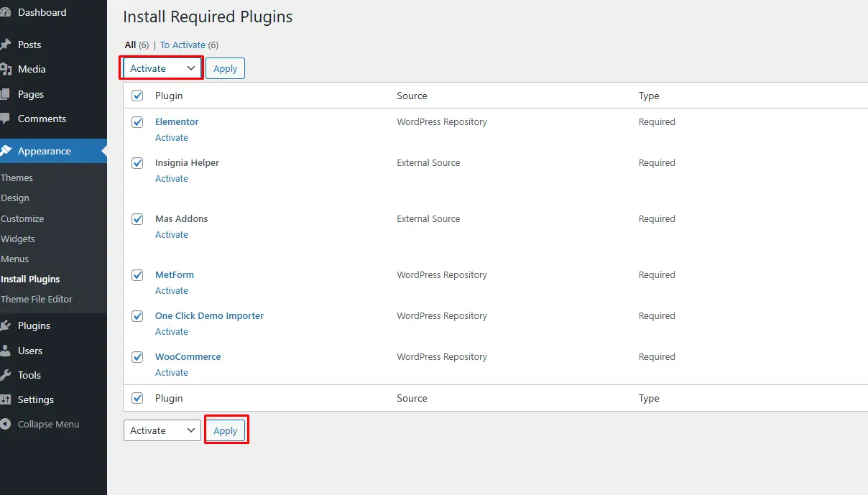This screenshot has width=868, height=495.
Task: Click External Source in Mas Addons row
Action: coord(428,218)
